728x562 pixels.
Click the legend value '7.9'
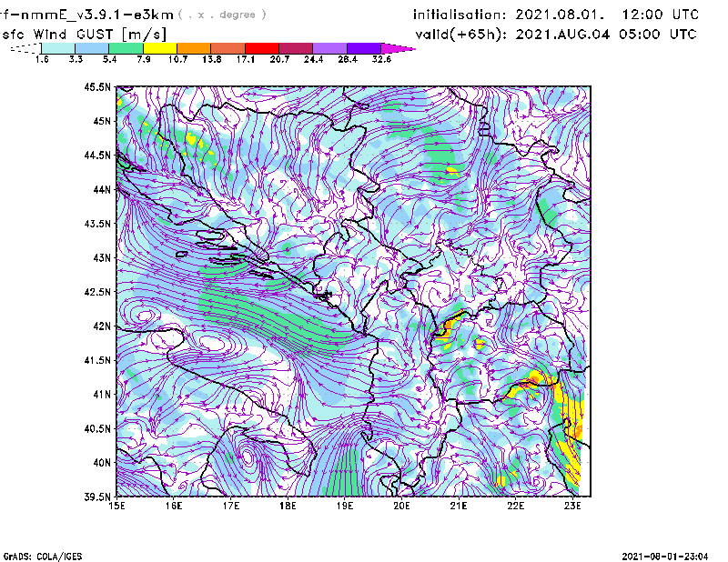(144, 59)
